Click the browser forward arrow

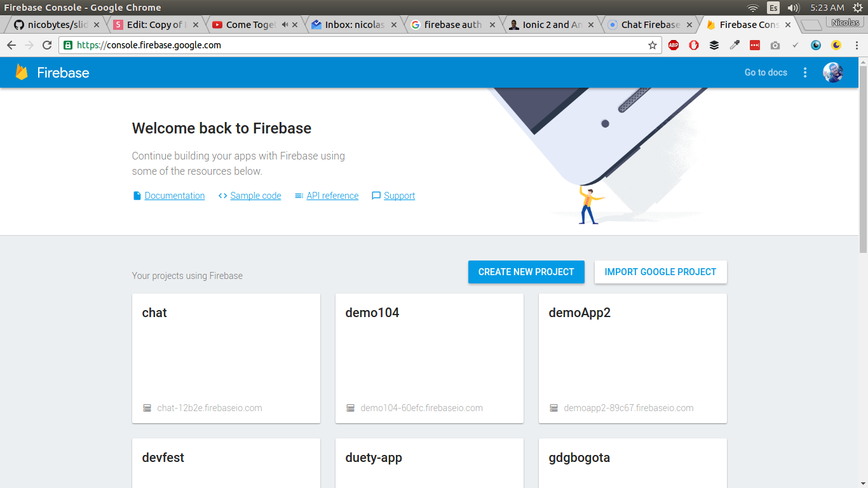(29, 45)
